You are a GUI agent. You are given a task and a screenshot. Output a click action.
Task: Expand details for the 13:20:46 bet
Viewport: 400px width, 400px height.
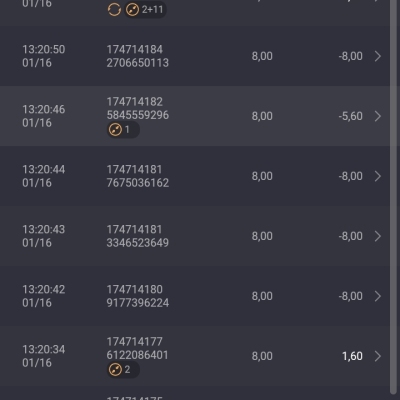tap(377, 116)
